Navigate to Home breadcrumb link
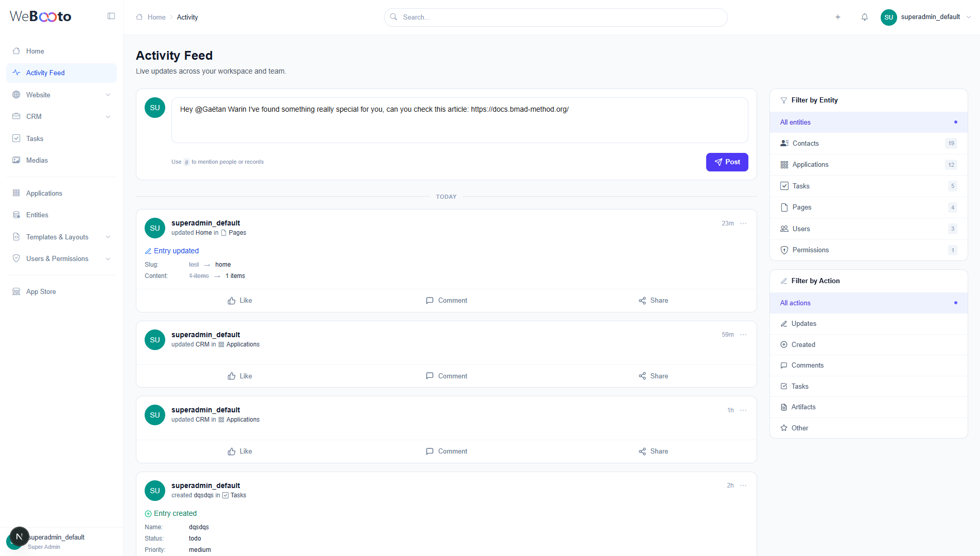This screenshot has width=980, height=556. click(156, 17)
